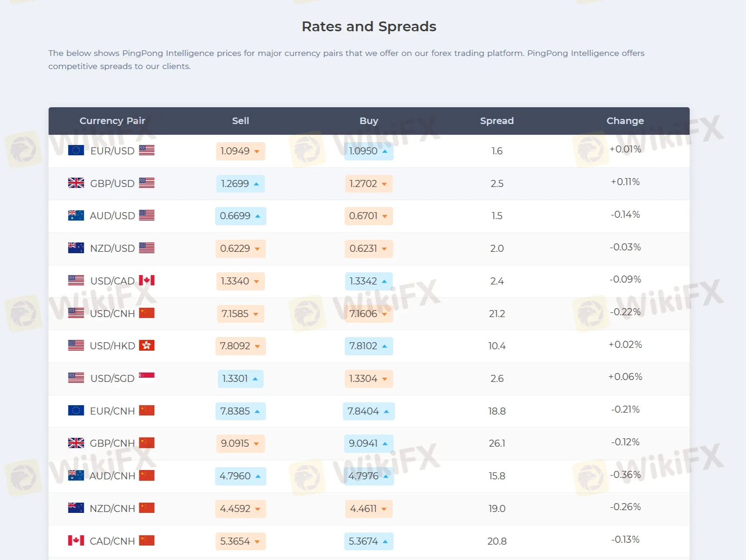The width and height of the screenshot is (746, 560).
Task: Select the GBP/CNH table row
Action: (x=368, y=443)
